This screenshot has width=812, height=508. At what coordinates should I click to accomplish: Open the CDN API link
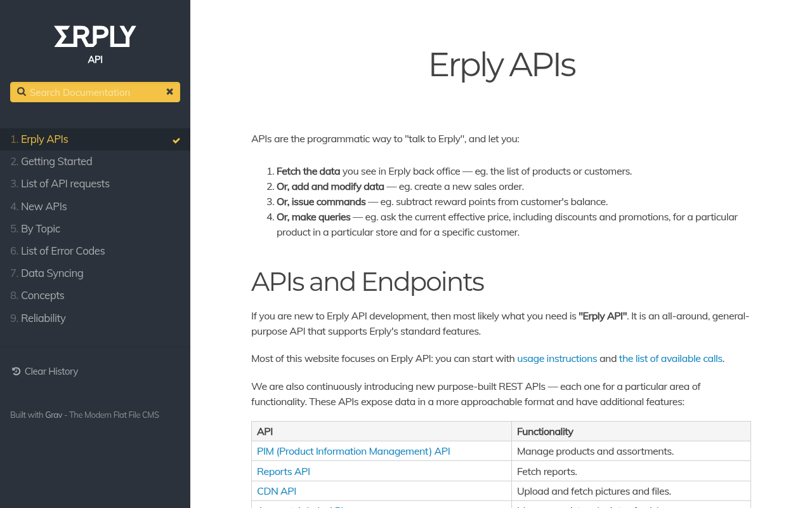(277, 491)
